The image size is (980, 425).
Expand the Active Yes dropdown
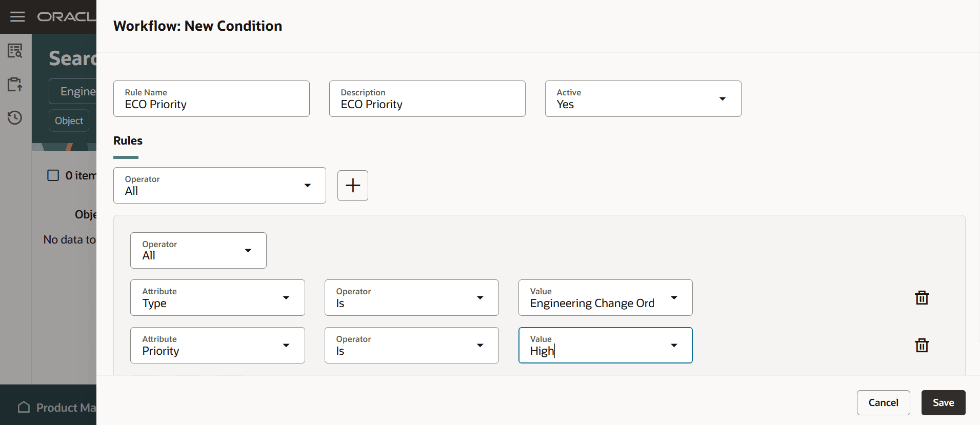[x=722, y=99]
